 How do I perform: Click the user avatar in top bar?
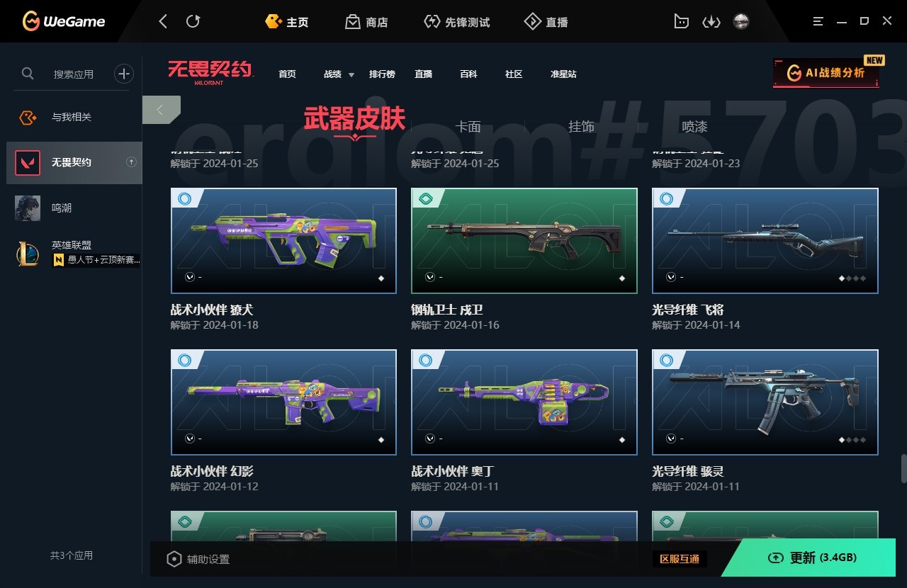[741, 22]
